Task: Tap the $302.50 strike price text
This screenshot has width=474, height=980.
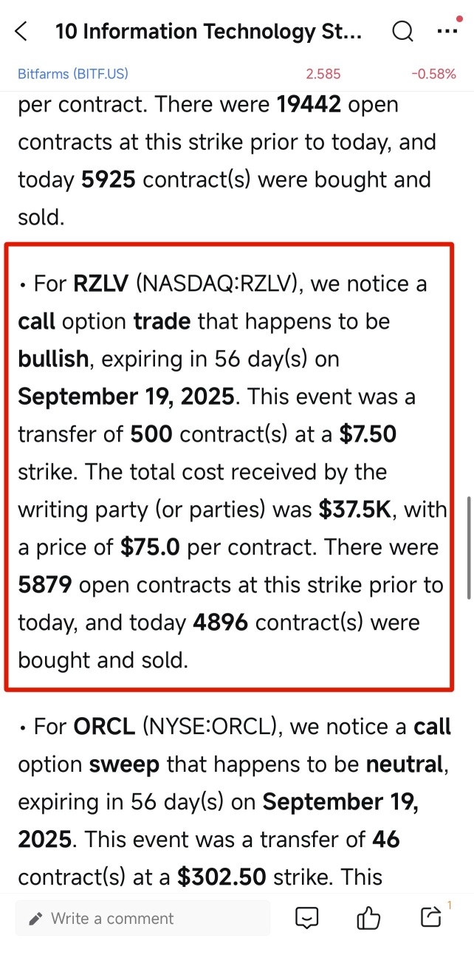Action: coord(221,877)
